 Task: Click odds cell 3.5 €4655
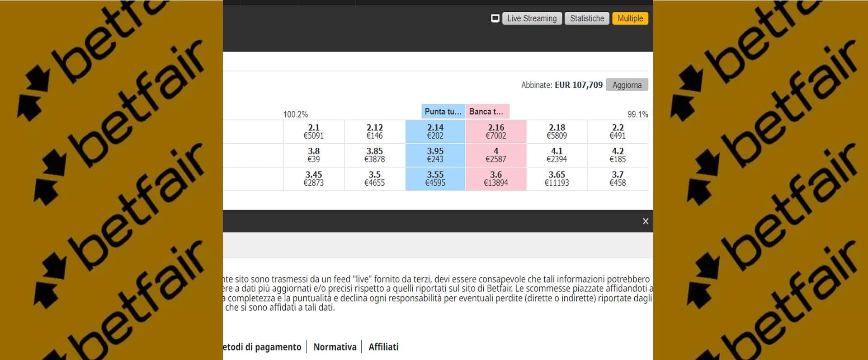375,179
